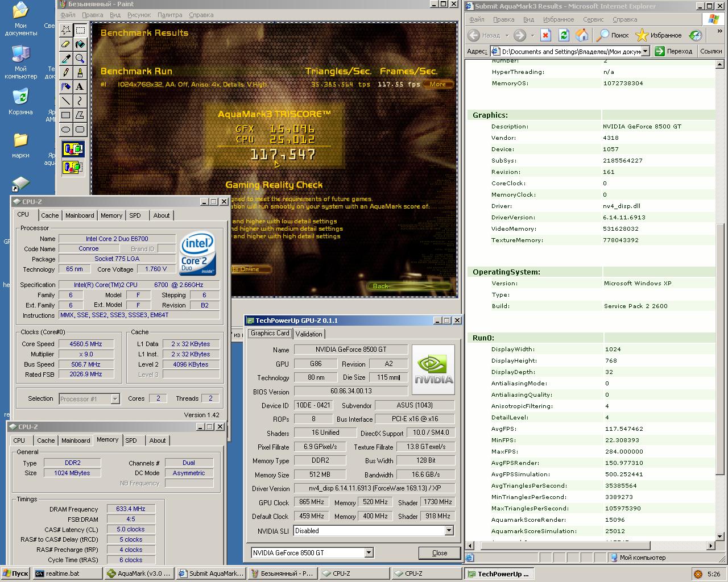Click the GPU Clock value 865 MHz
The width and height of the screenshot is (728, 582).
tap(312, 502)
